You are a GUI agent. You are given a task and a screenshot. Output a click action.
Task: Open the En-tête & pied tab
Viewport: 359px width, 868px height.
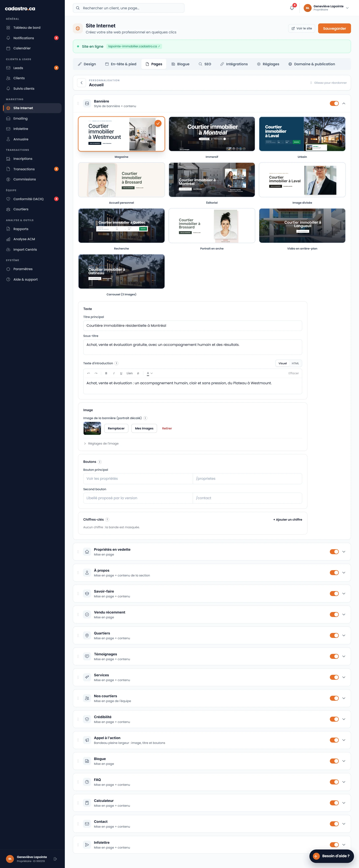121,64
